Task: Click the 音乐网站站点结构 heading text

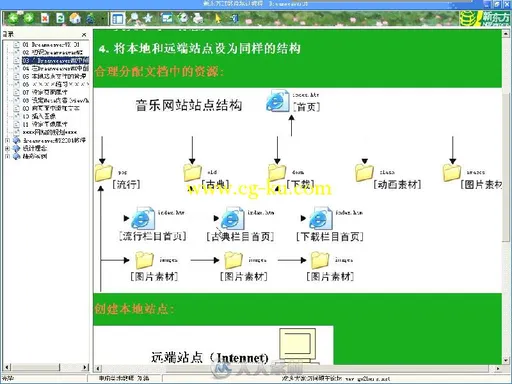Action: click(189, 105)
